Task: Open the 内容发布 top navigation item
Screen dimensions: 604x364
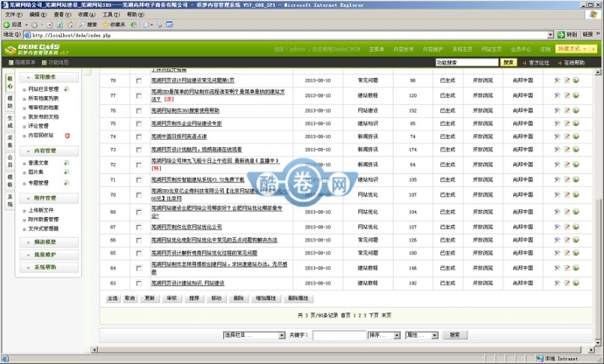Action: click(403, 49)
